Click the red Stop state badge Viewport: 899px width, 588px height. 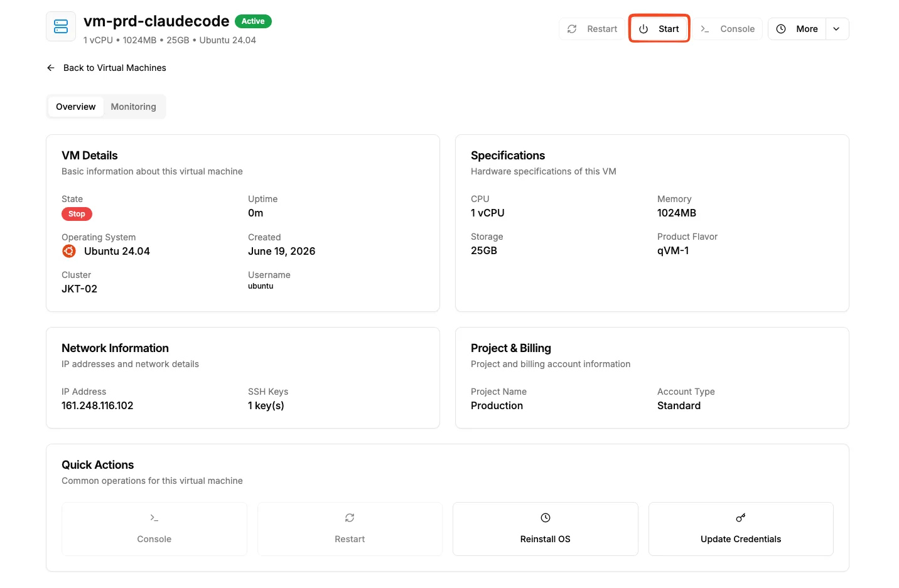point(77,214)
